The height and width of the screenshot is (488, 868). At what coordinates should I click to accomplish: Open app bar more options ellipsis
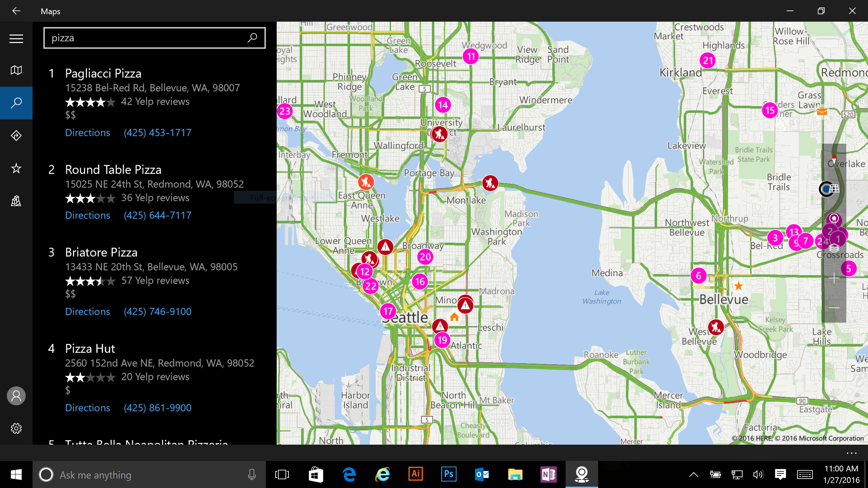click(851, 453)
